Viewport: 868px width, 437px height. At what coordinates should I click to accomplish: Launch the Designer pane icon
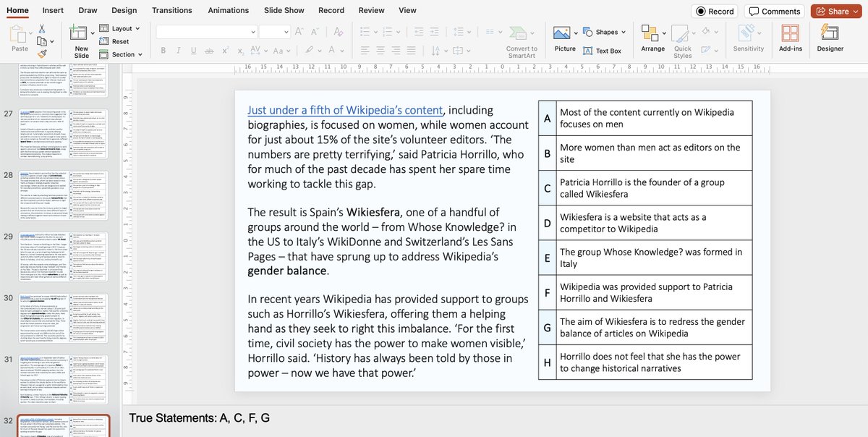click(x=830, y=33)
